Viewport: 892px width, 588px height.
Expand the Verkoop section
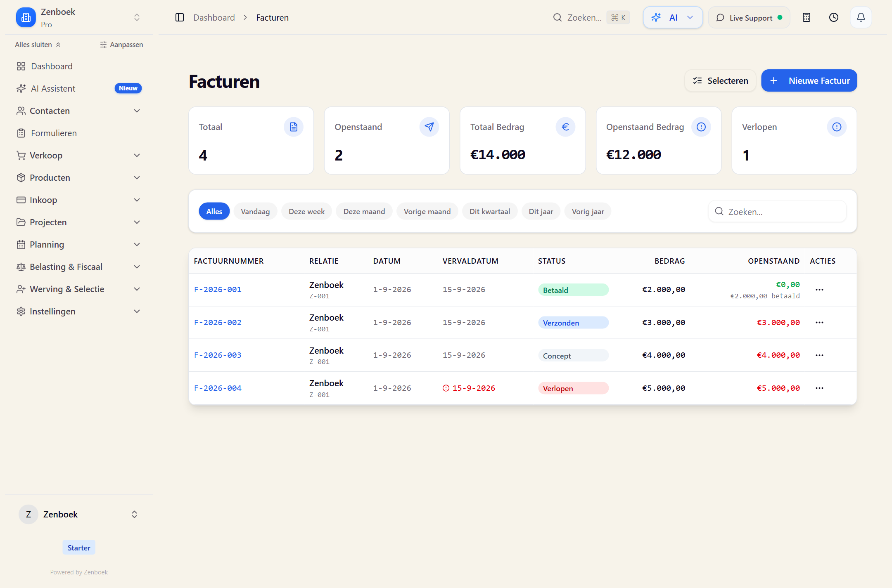(x=79, y=155)
